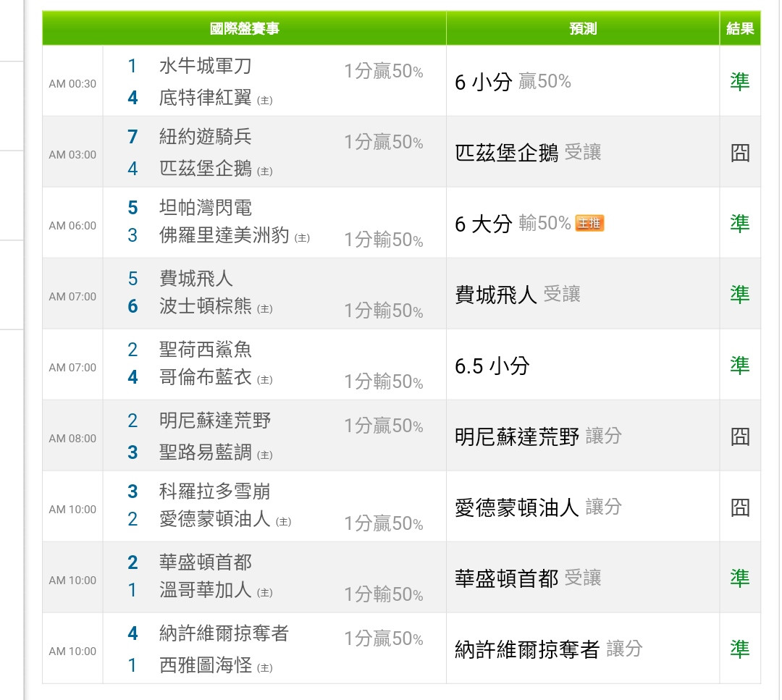Click the 國際盤賽事 column header
Viewport: 782px width, 700px height.
coord(245,28)
